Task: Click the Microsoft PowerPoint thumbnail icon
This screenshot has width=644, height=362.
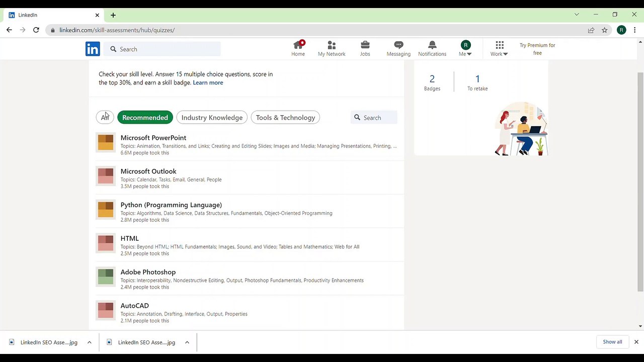Action: pos(106,142)
